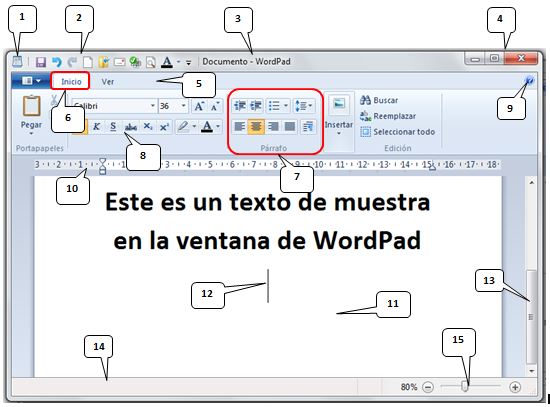
Task: Click the scrollbar down arrow
Action: point(531,371)
